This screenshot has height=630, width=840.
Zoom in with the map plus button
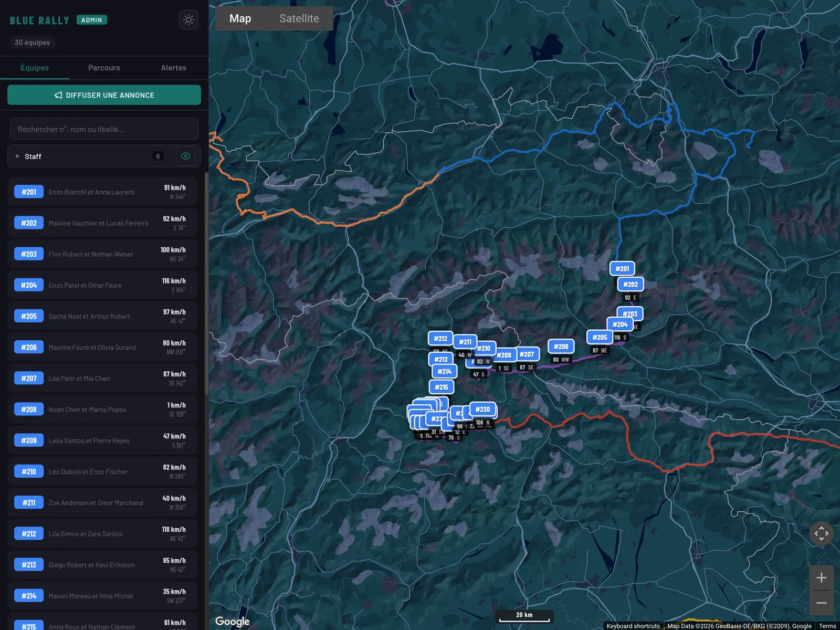822,578
